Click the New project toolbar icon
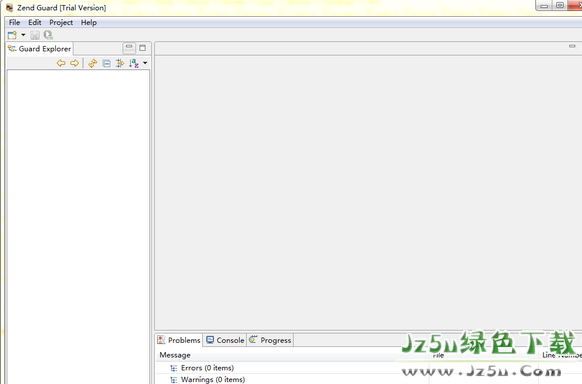 12,35
